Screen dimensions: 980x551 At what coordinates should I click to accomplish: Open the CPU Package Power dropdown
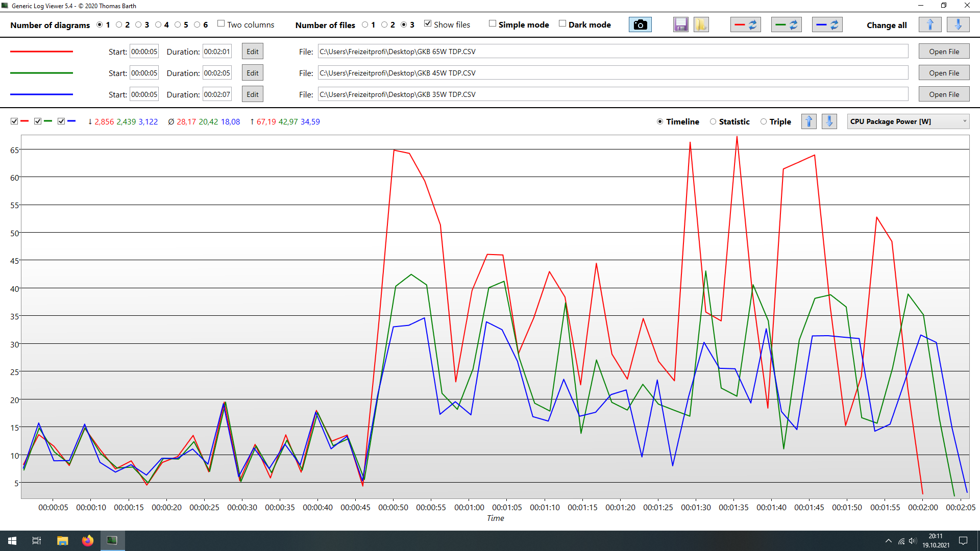pos(908,121)
